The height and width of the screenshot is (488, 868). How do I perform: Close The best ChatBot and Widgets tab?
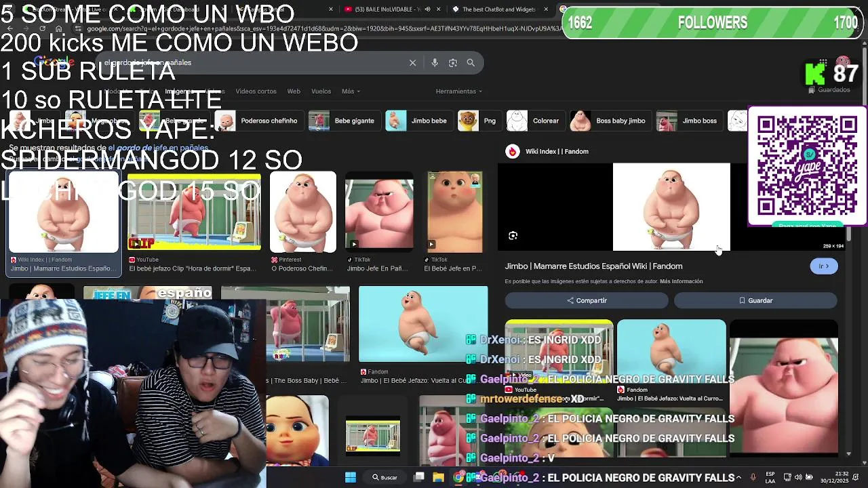click(546, 9)
